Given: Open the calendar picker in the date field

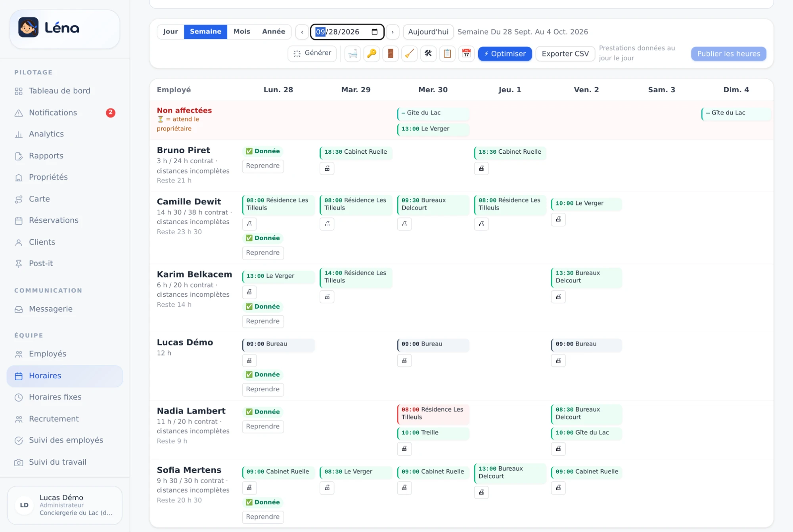Looking at the screenshot, I should coord(375,32).
